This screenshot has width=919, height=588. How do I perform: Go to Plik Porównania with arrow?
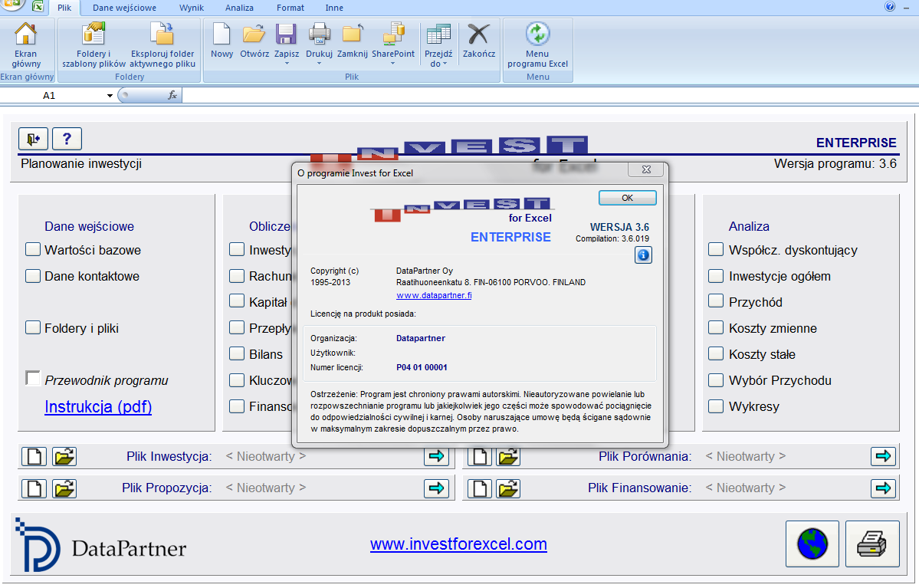pyautogui.click(x=883, y=456)
